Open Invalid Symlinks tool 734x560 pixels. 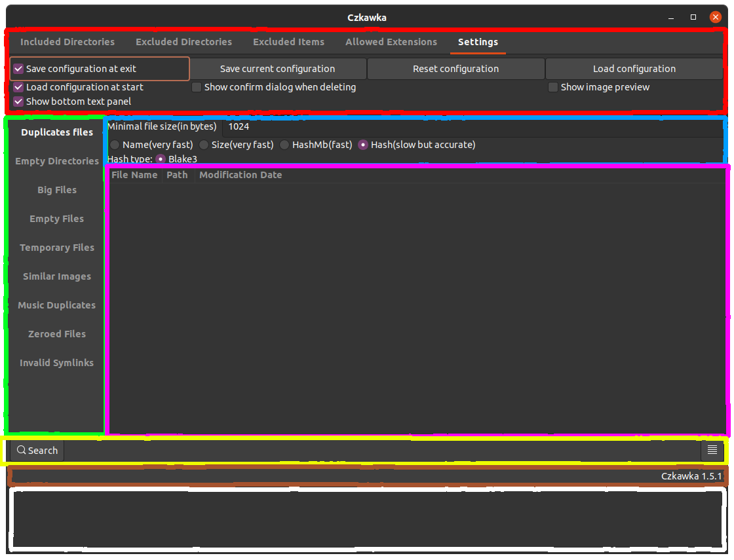click(x=56, y=363)
